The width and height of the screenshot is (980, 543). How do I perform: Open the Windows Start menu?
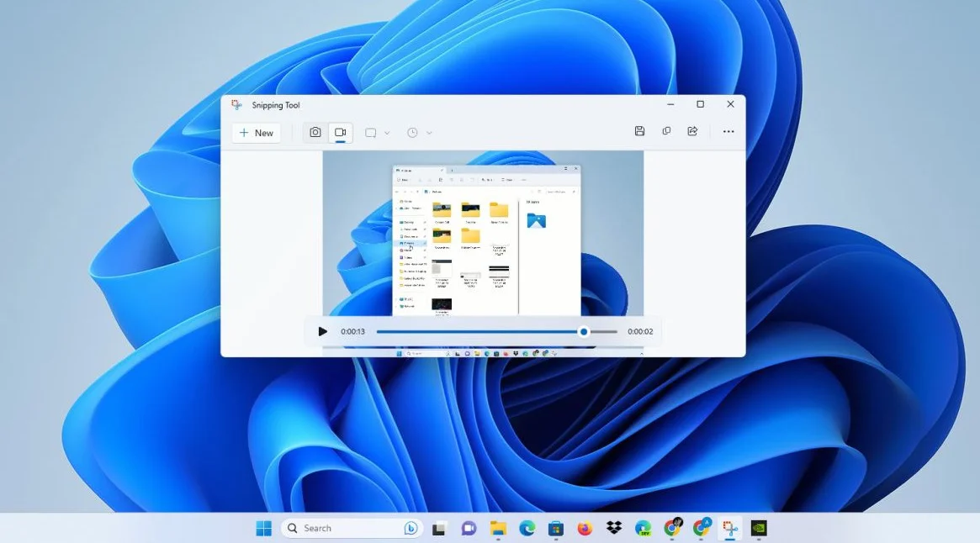coord(264,529)
